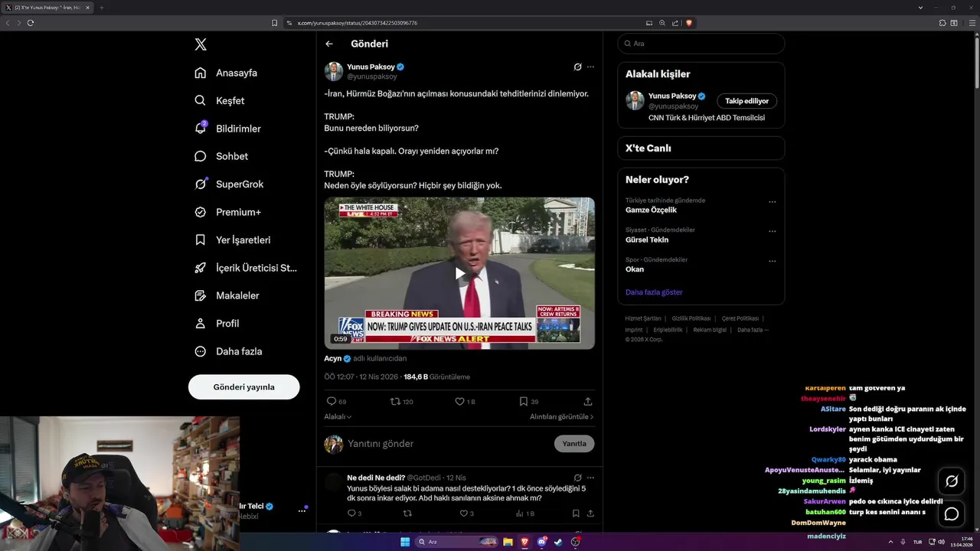Click the repost icon with 120
The width and height of the screenshot is (980, 551).
pyautogui.click(x=395, y=401)
